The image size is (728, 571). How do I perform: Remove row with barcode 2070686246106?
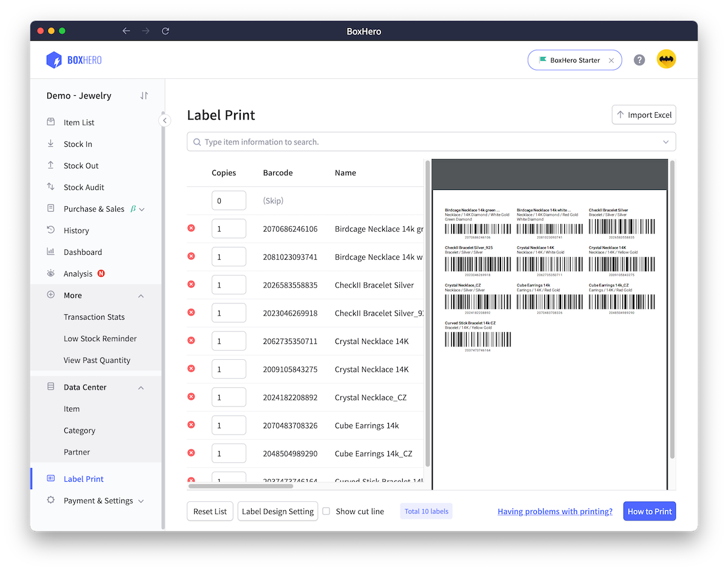[x=191, y=228]
